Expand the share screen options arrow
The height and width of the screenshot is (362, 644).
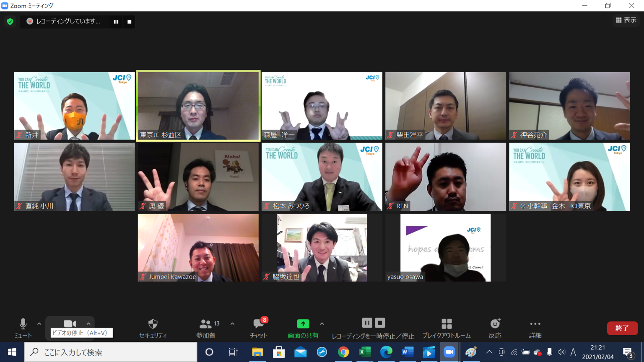[x=322, y=323]
